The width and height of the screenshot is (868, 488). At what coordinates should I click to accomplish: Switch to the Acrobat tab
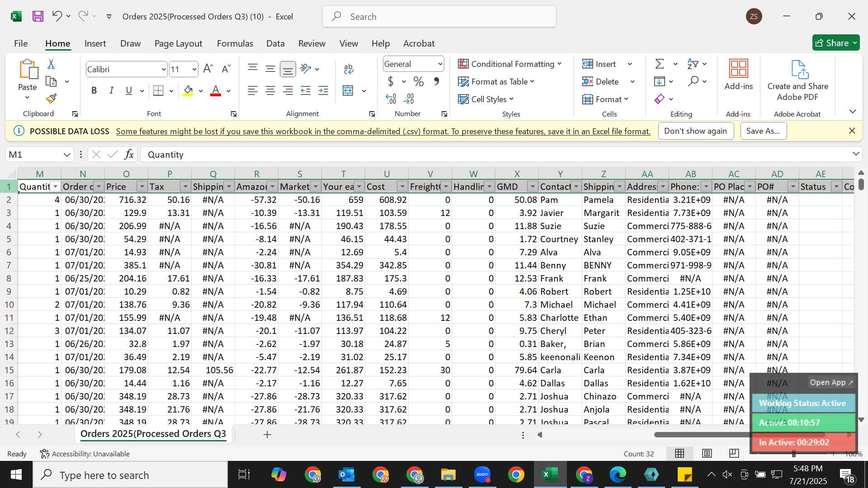click(419, 43)
